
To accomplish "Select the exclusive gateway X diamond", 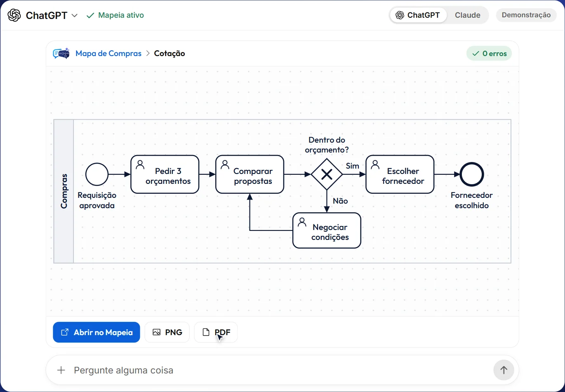I will (327, 174).
